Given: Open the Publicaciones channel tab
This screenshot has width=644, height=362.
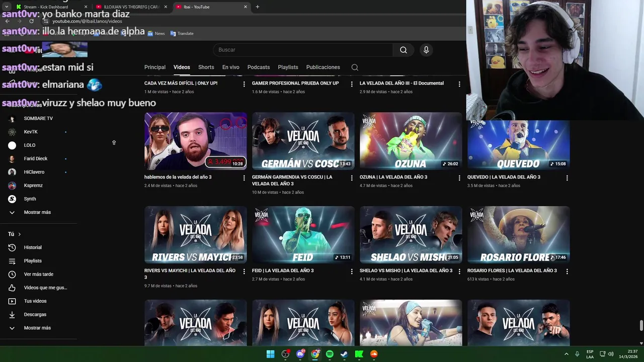Looking at the screenshot, I should click(323, 67).
